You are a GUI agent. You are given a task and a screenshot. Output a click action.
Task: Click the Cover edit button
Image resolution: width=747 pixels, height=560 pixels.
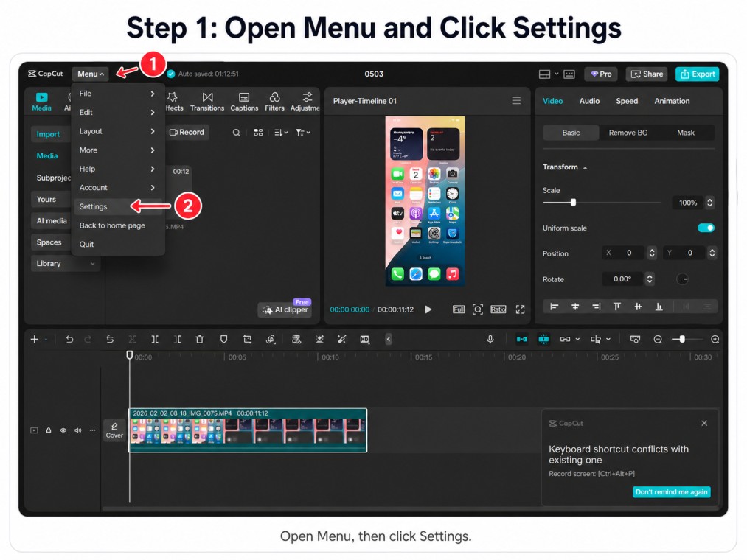click(x=114, y=430)
